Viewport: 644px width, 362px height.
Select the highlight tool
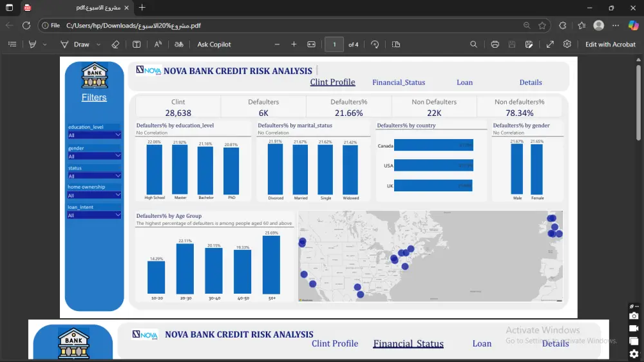pos(32,44)
